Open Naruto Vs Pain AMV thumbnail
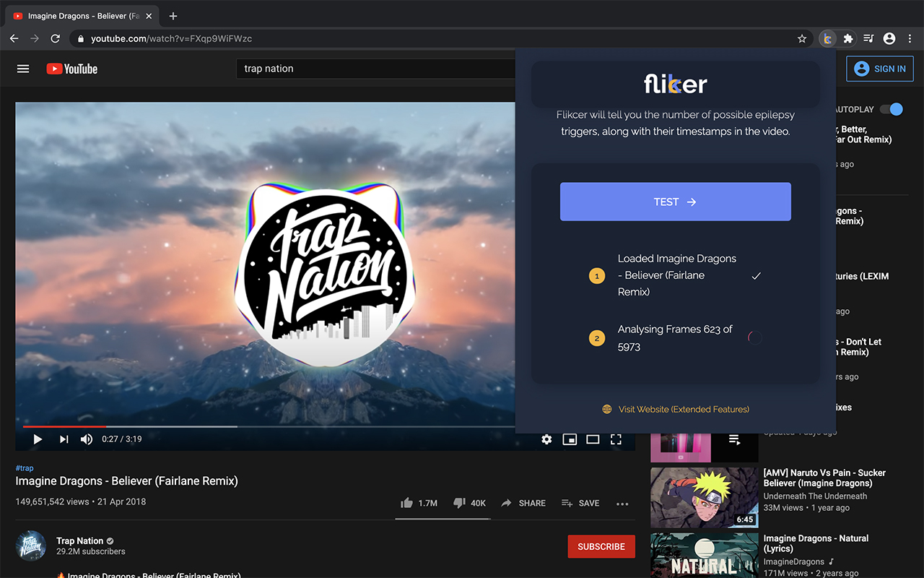Screen dimensions: 924x578 [x=704, y=498]
